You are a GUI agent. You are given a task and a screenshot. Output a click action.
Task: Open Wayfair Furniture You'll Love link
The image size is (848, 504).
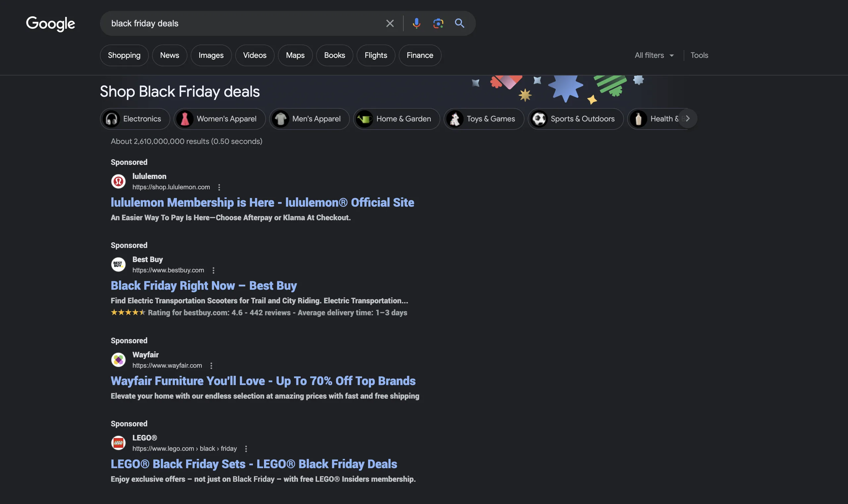point(263,381)
